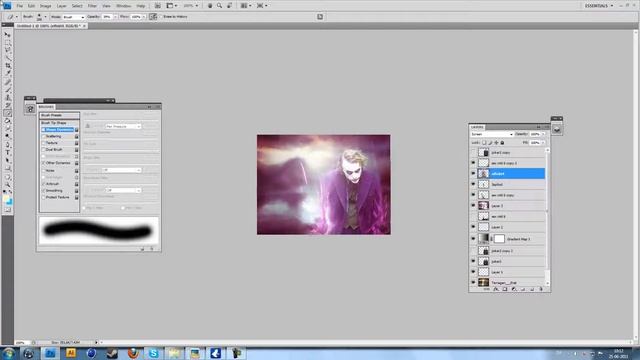Create a new layer icon
This screenshot has height=360, width=640.
(532, 289)
